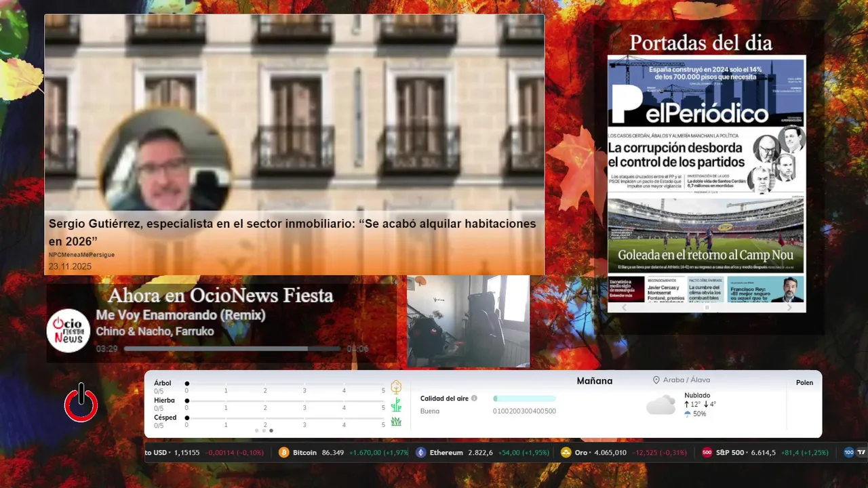868x488 pixels.
Task: Click the Oro gold icon in ticker
Action: (566, 453)
